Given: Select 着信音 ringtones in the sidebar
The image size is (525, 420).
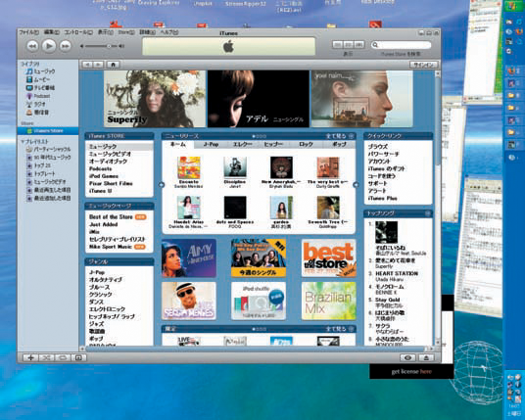Looking at the screenshot, I should (37, 113).
